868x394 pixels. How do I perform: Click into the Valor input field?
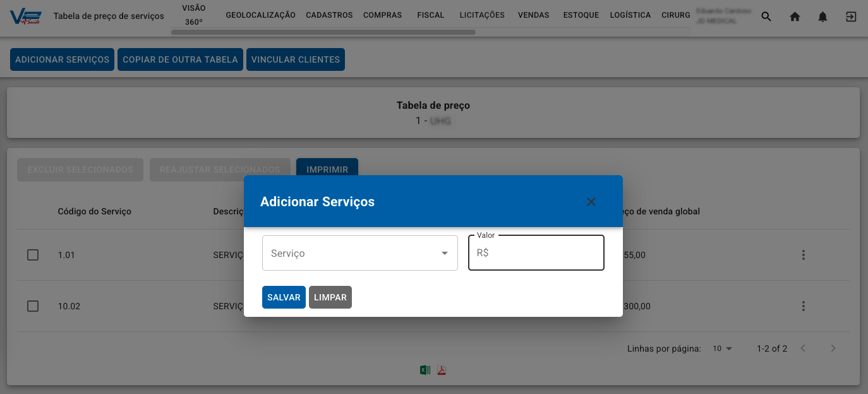point(536,253)
